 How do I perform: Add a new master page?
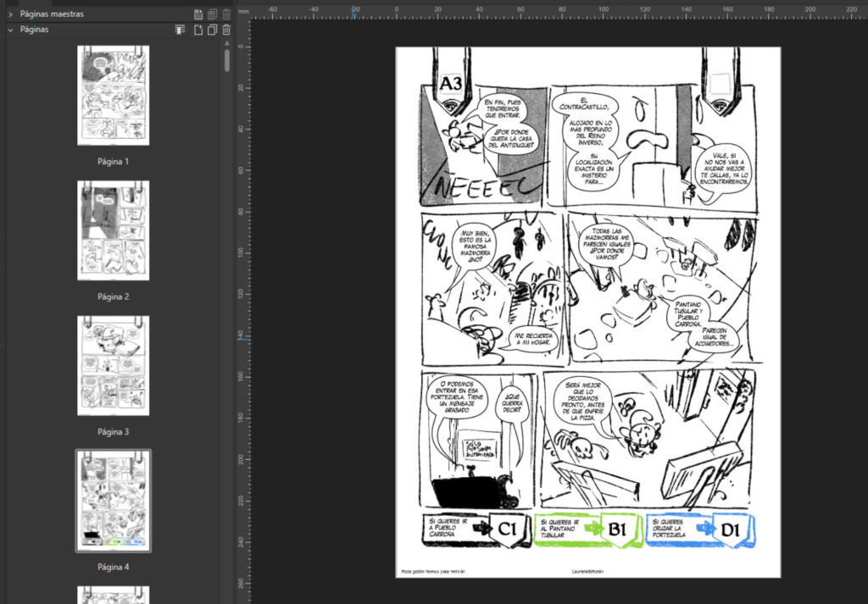click(x=198, y=14)
